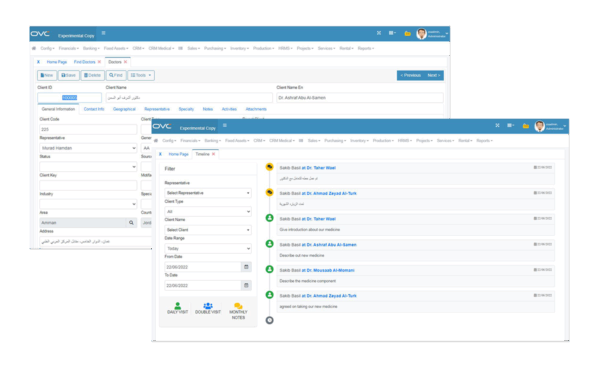Click the Previous button
This screenshot has height=367, width=600.
(410, 75)
